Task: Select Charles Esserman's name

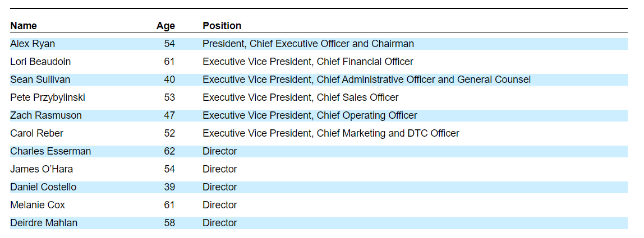Action: pos(50,151)
